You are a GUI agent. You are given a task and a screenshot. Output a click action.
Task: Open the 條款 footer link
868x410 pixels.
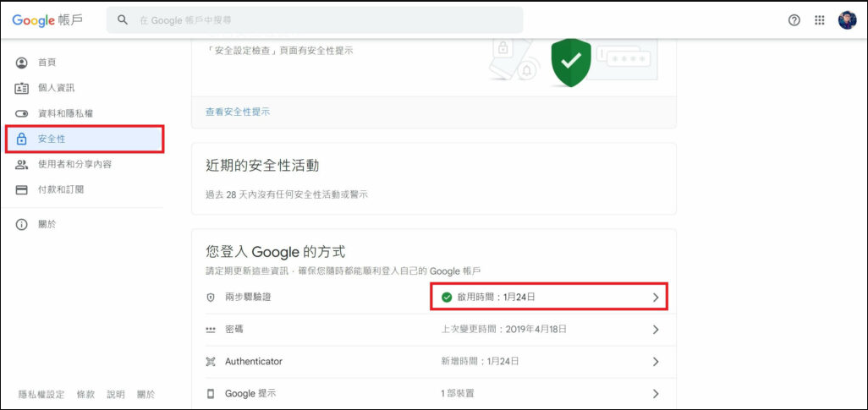pos(85,395)
